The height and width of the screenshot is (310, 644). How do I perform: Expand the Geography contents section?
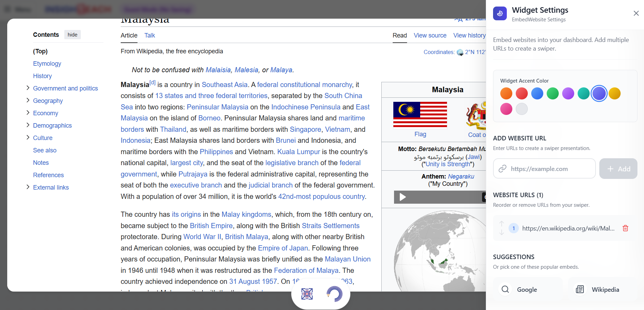(28, 100)
